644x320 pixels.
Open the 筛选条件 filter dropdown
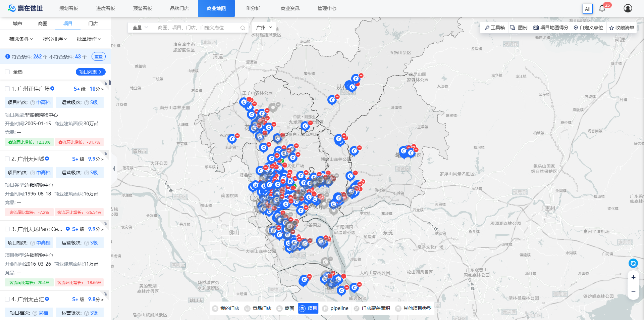coord(21,39)
